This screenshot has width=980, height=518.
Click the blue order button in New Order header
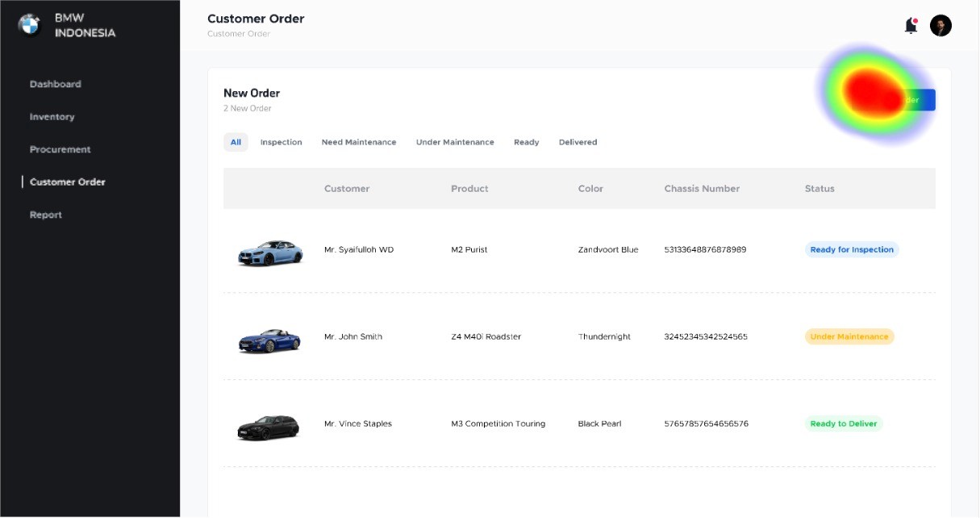pos(895,100)
